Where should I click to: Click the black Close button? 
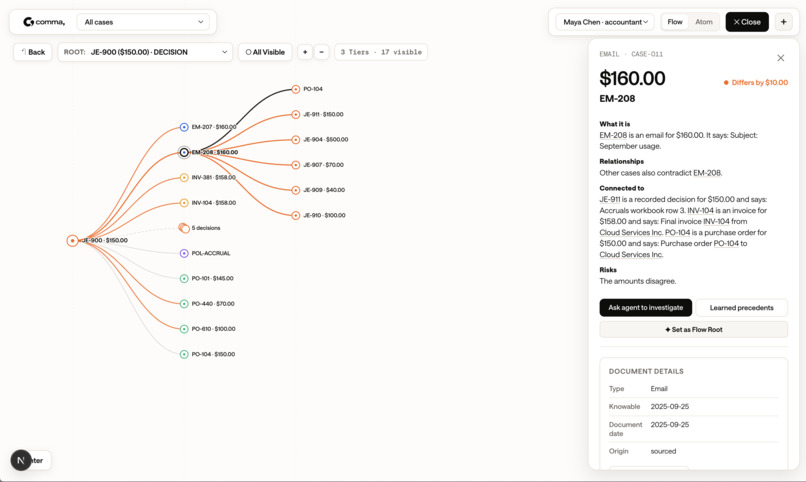click(x=747, y=22)
